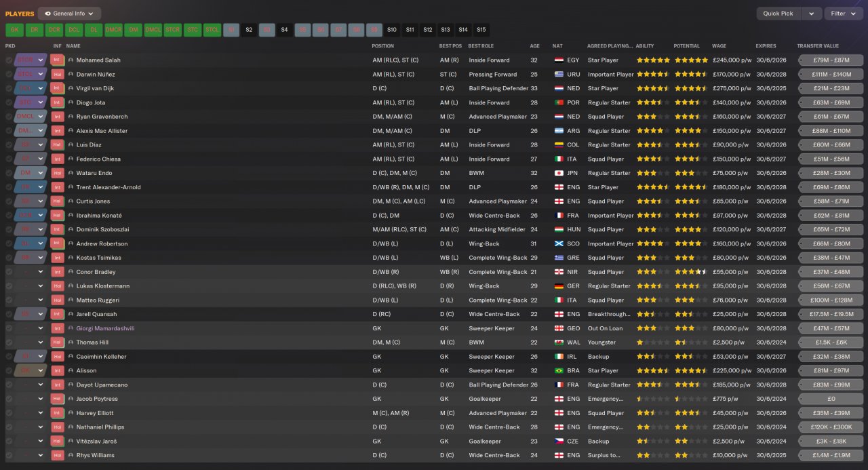Open Vítězslav Jaroš's player name link
This screenshot has height=470, width=868.
point(96,441)
